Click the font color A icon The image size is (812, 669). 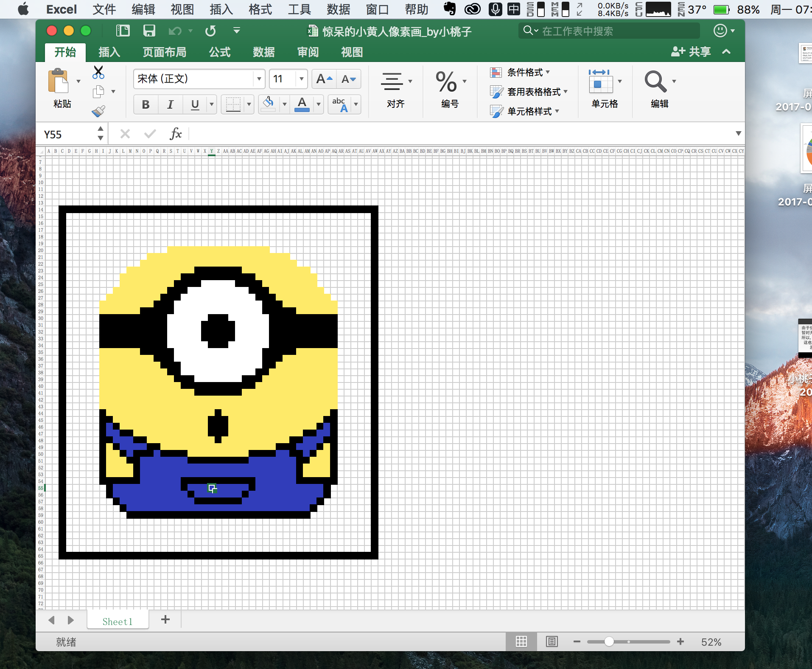[302, 104]
